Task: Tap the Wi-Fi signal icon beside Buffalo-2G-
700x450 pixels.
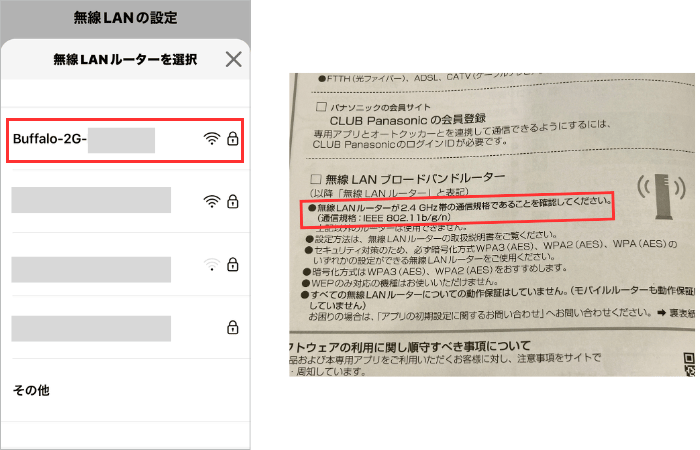Action: click(212, 139)
